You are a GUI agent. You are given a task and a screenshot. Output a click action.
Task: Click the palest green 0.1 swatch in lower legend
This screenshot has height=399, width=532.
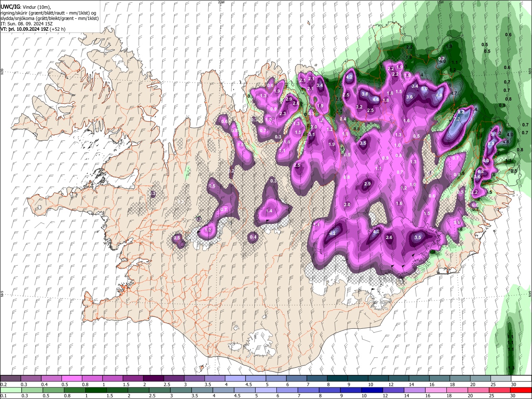tap(10, 390)
